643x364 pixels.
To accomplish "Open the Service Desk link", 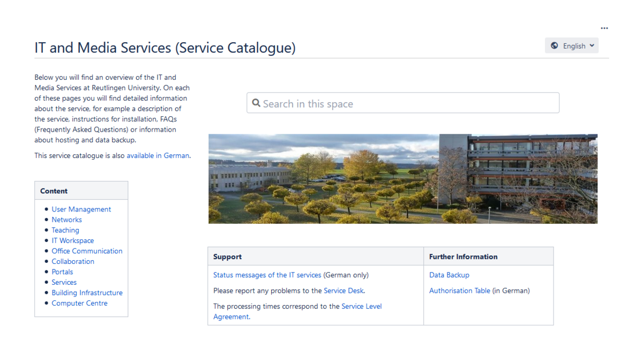I will (343, 291).
